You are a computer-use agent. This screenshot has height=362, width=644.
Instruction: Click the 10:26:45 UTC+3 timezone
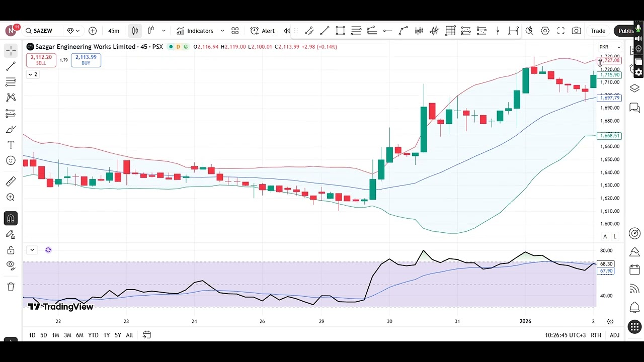click(566, 335)
